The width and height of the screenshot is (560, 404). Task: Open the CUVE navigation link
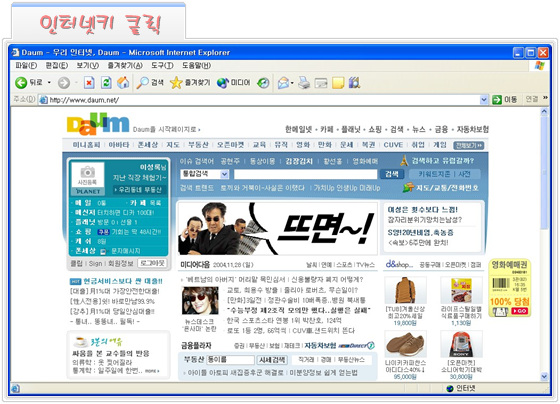tap(393, 145)
